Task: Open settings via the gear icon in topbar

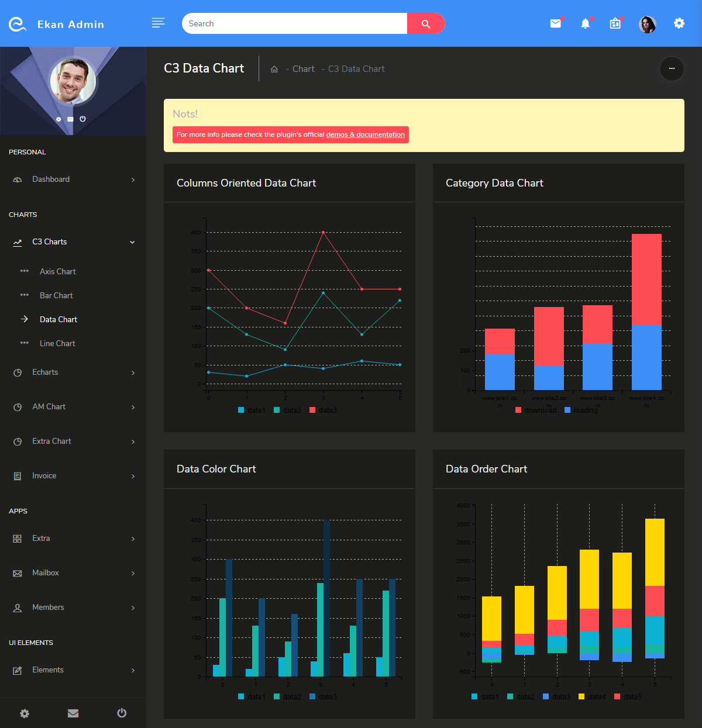Action: pos(679,23)
